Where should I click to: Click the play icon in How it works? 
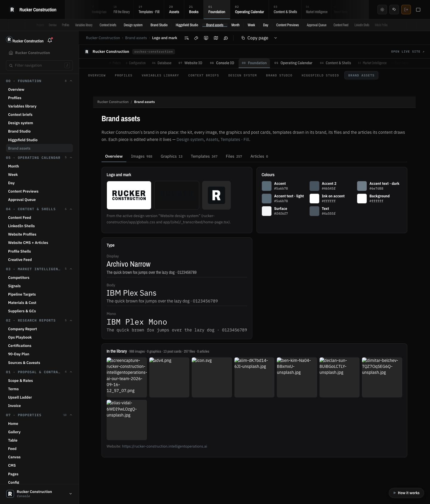395,493
